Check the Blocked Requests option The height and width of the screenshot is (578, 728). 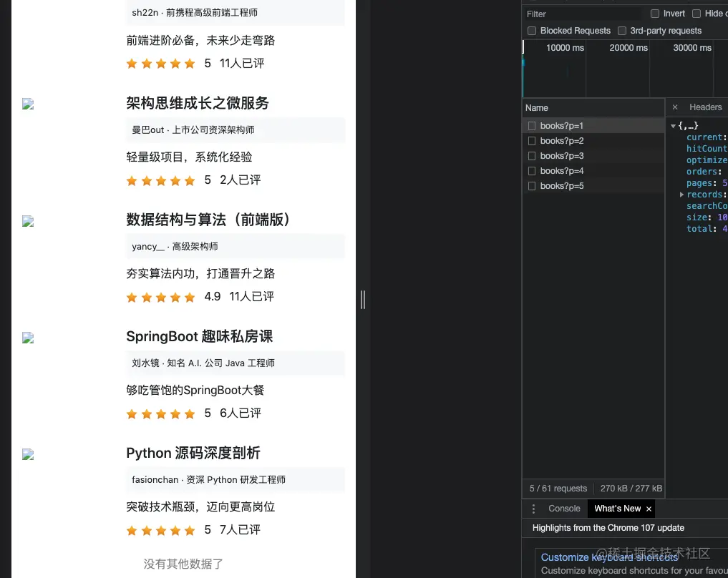click(532, 31)
